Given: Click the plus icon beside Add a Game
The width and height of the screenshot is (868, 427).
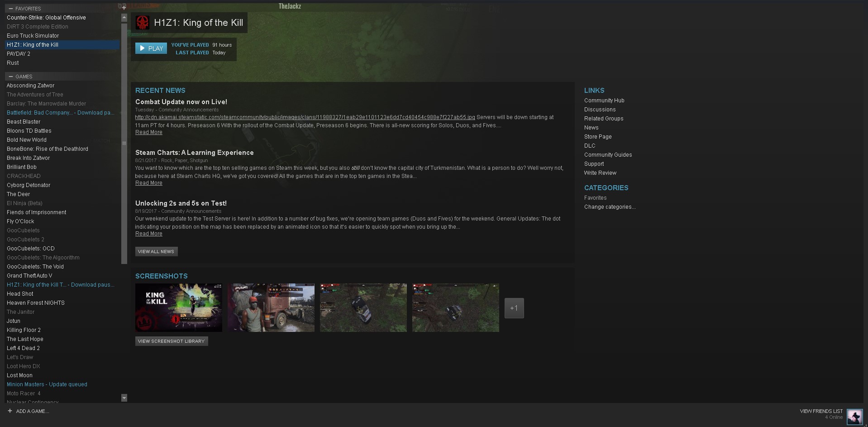Looking at the screenshot, I should coord(10,411).
